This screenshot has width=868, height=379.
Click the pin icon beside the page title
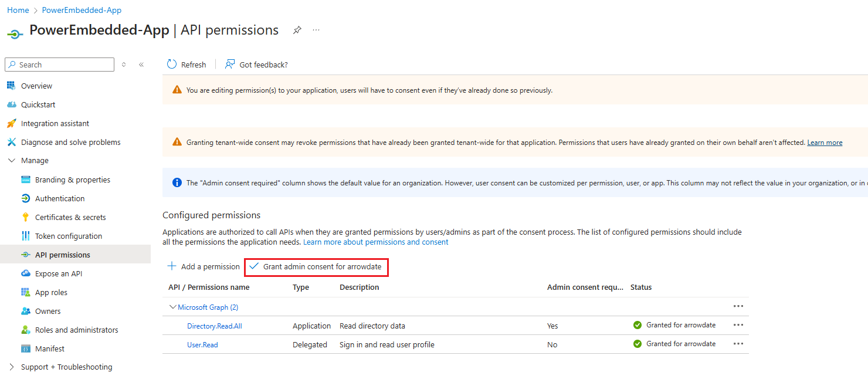pyautogui.click(x=297, y=31)
